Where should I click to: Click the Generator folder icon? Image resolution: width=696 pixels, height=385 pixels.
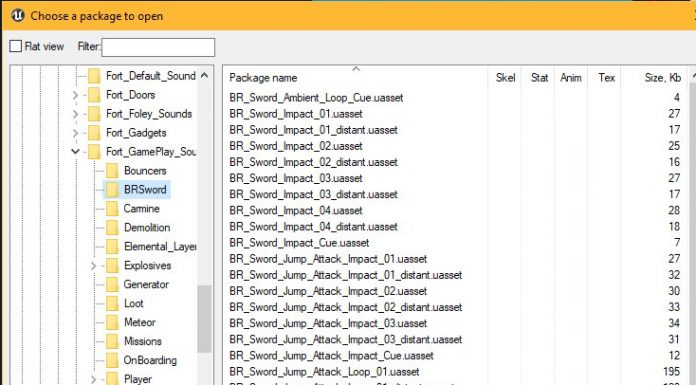[112, 285]
